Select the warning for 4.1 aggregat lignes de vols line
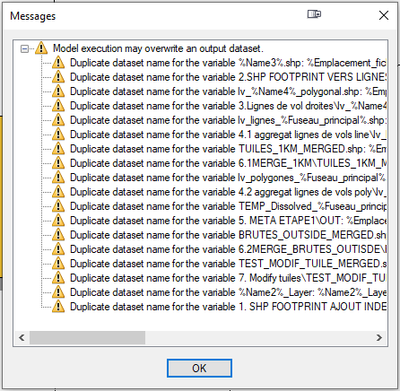Viewport: 400px width, 391px height. [x=228, y=134]
